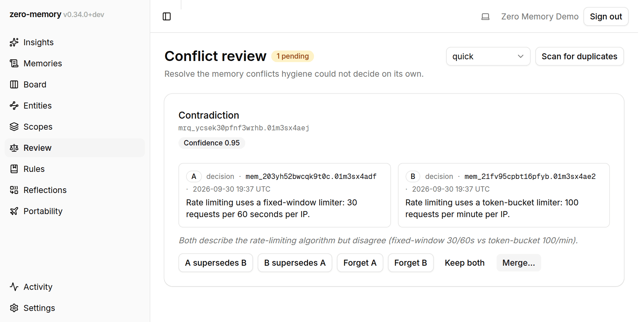
Task: Choose B supersedes A
Action: 295,263
